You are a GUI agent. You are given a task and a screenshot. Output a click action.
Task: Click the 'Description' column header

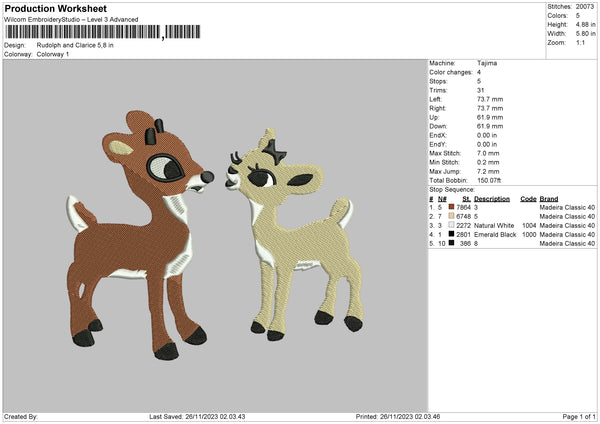point(492,199)
